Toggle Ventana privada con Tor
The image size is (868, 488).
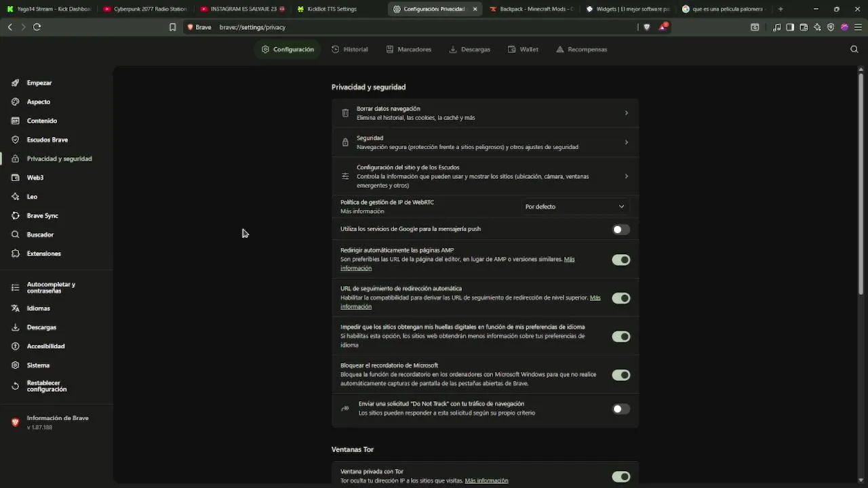(x=620, y=476)
